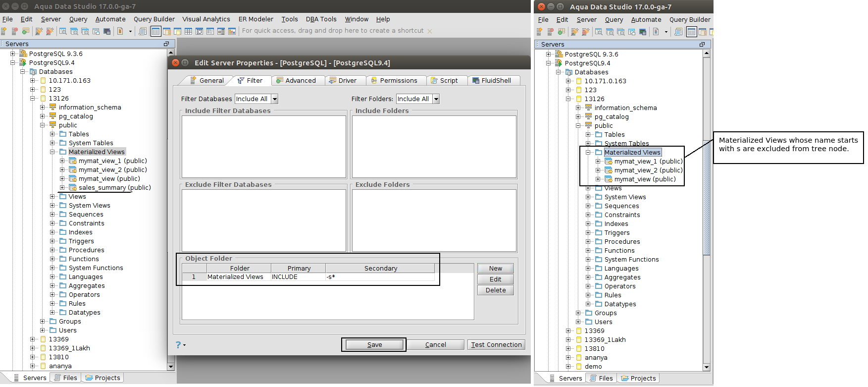Click Edit for the object folder filter
This screenshot has width=868, height=387.
coord(496,279)
